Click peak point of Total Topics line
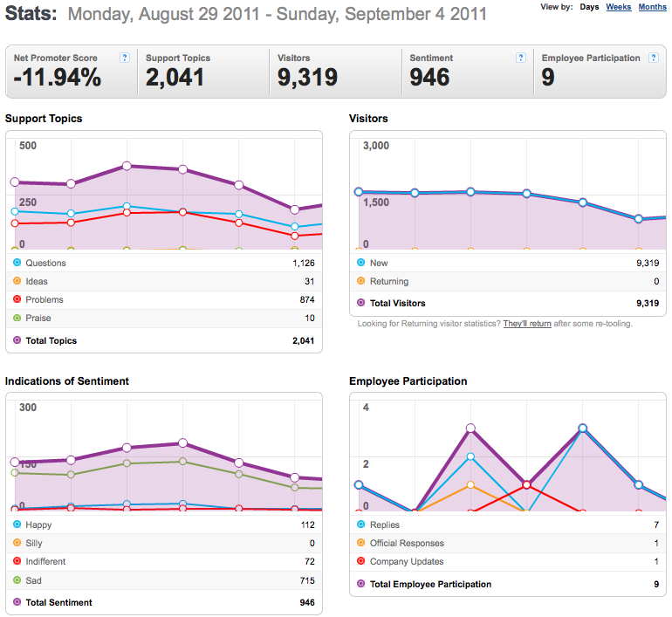672x617 pixels. pyautogui.click(x=127, y=166)
